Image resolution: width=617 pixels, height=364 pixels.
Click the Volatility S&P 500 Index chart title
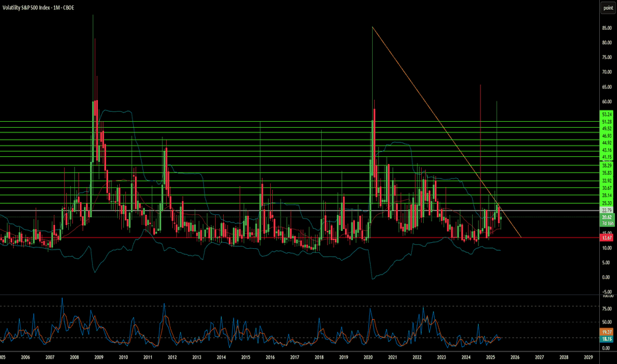38,7
